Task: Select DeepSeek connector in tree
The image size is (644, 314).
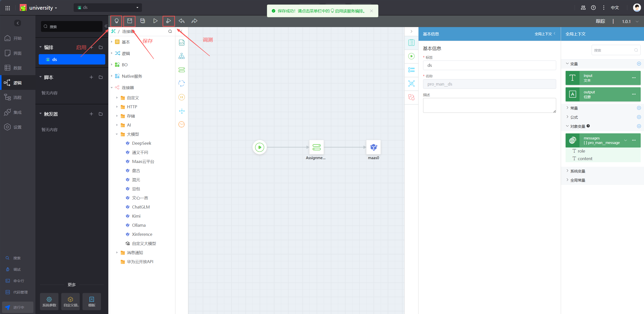Action: tap(141, 143)
